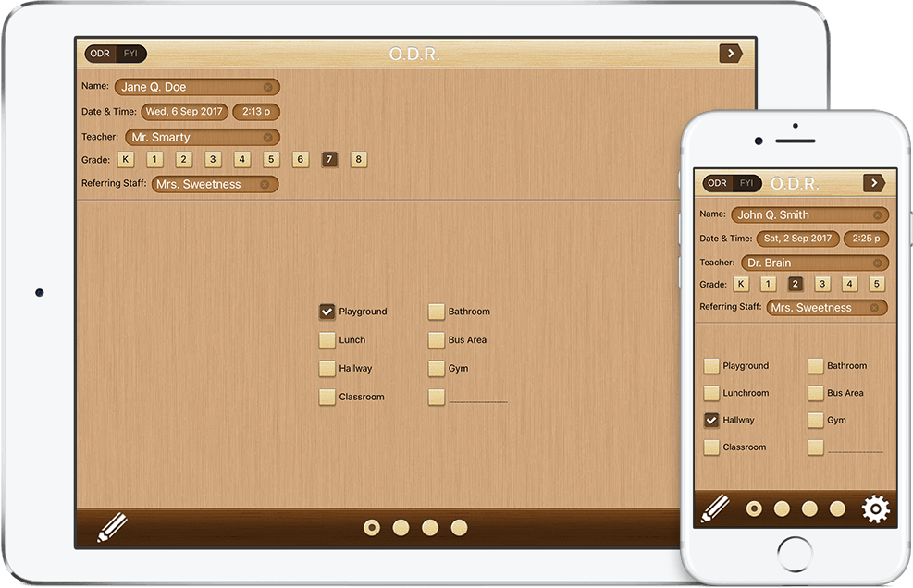Select fourth page dot on iPhone
The height and width of the screenshot is (588, 913).
[837, 508]
